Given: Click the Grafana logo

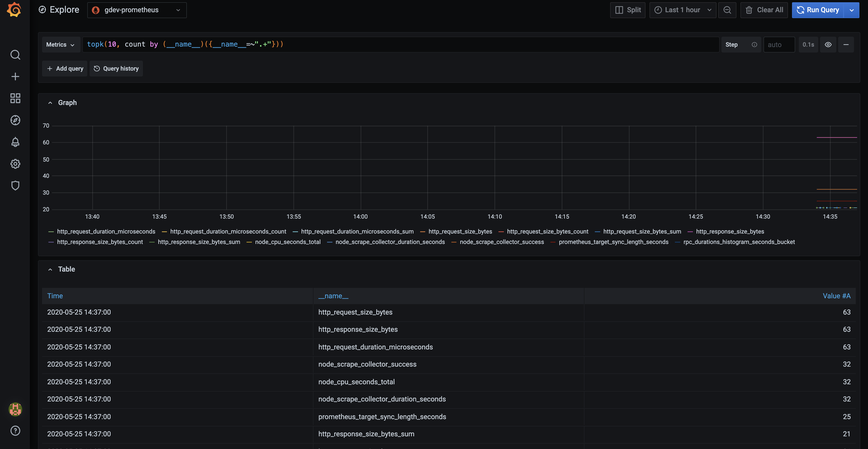Looking at the screenshot, I should click(x=14, y=10).
